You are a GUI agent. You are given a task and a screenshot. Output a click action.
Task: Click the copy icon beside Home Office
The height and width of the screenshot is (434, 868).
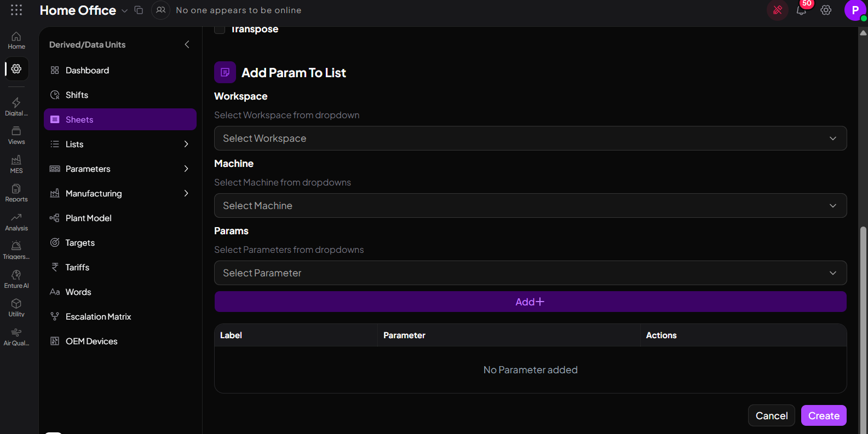tap(139, 10)
